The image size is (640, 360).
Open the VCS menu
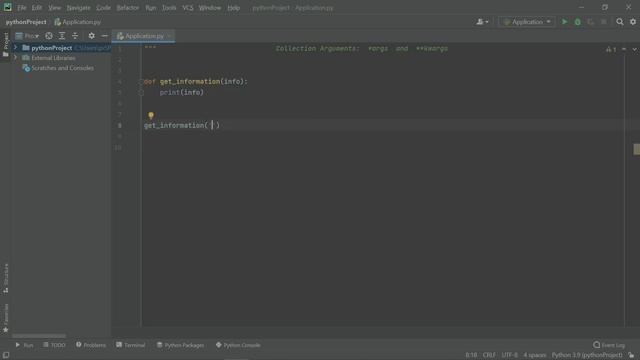point(188,8)
